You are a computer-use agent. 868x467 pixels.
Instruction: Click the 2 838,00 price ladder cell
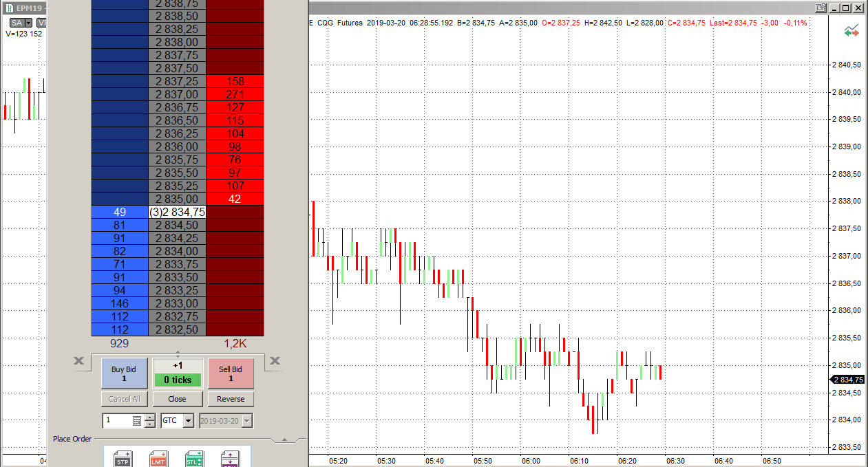(178, 42)
